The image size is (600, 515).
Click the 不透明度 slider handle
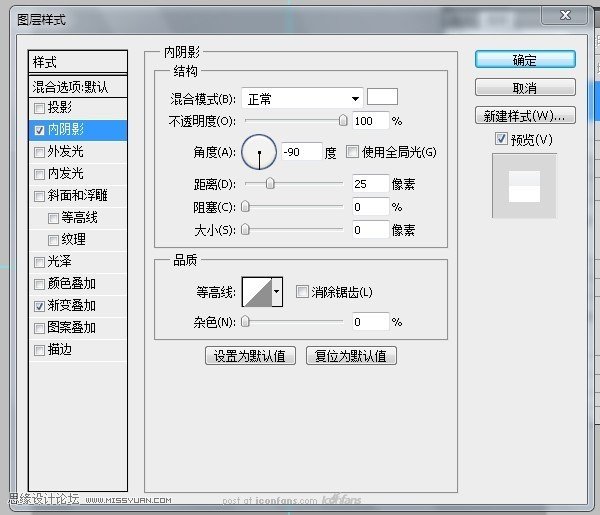pyautogui.click(x=343, y=120)
